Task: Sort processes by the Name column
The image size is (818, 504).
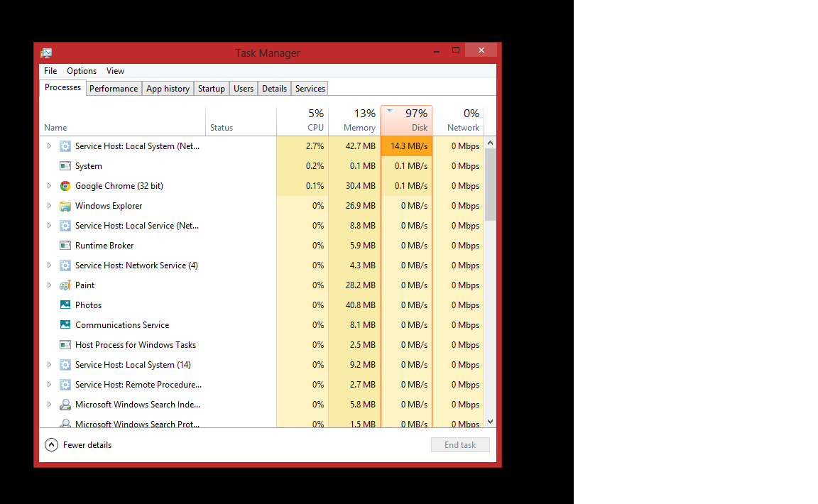Action: click(x=123, y=121)
